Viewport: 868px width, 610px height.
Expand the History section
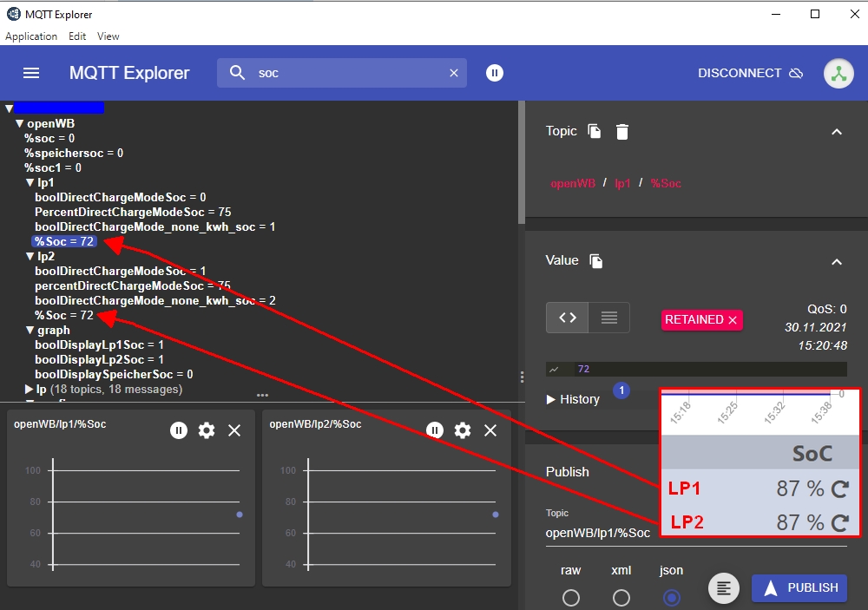click(573, 399)
